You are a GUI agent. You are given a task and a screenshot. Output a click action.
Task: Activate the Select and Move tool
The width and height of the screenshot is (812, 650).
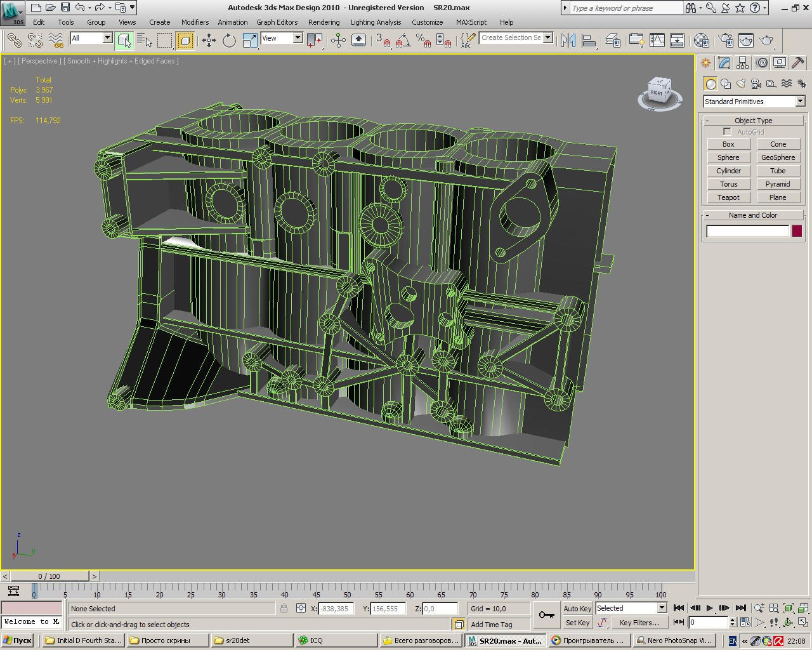(209, 41)
